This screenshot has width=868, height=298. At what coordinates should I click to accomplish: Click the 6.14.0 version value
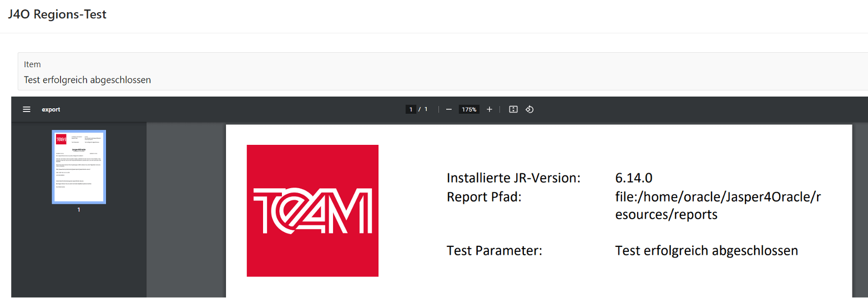[634, 178]
